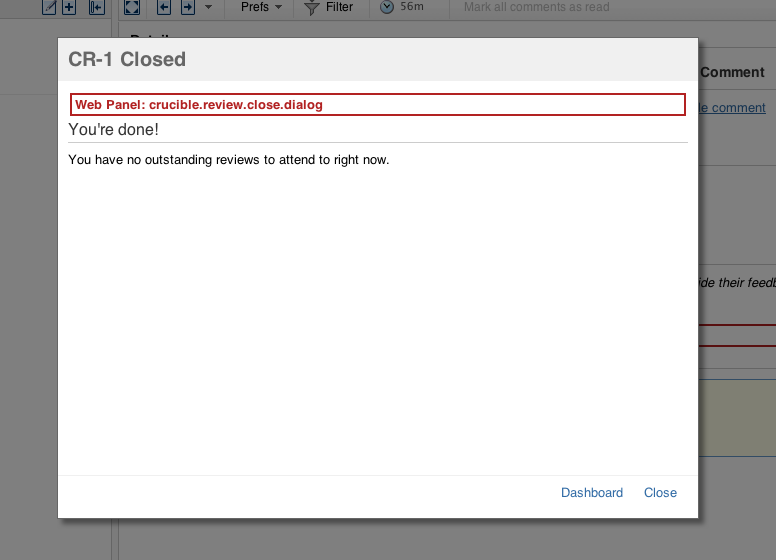The height and width of the screenshot is (560, 776).
Task: Toggle the full screen expand icon
Action: pyautogui.click(x=131, y=7)
